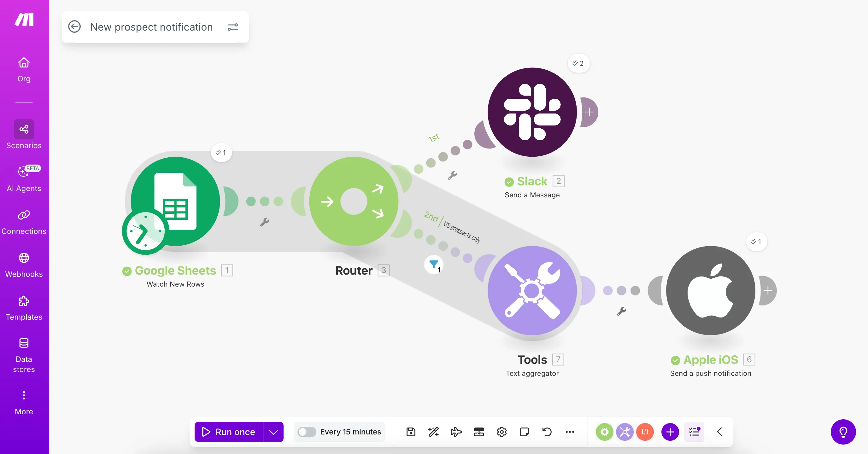Add a module after Apple iOS

(768, 290)
